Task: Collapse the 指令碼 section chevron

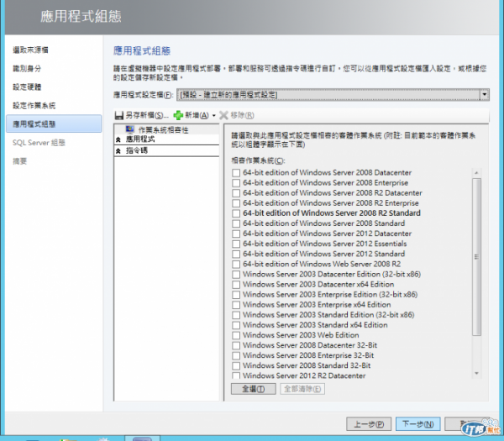Action: pos(118,150)
